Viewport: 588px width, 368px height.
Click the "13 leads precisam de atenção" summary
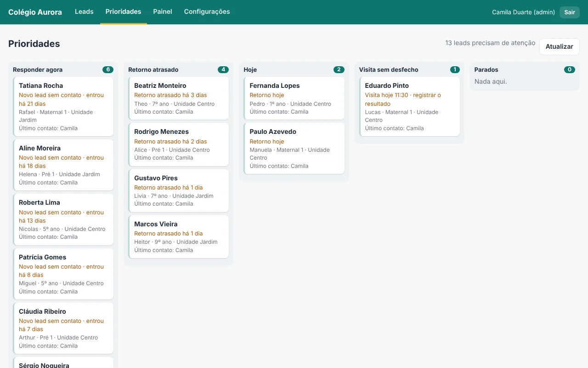tap(490, 43)
